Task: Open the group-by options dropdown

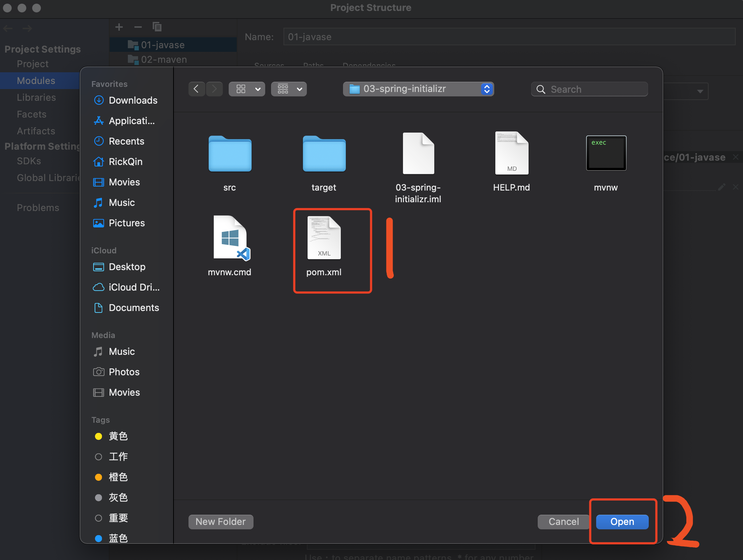Action: (x=289, y=89)
